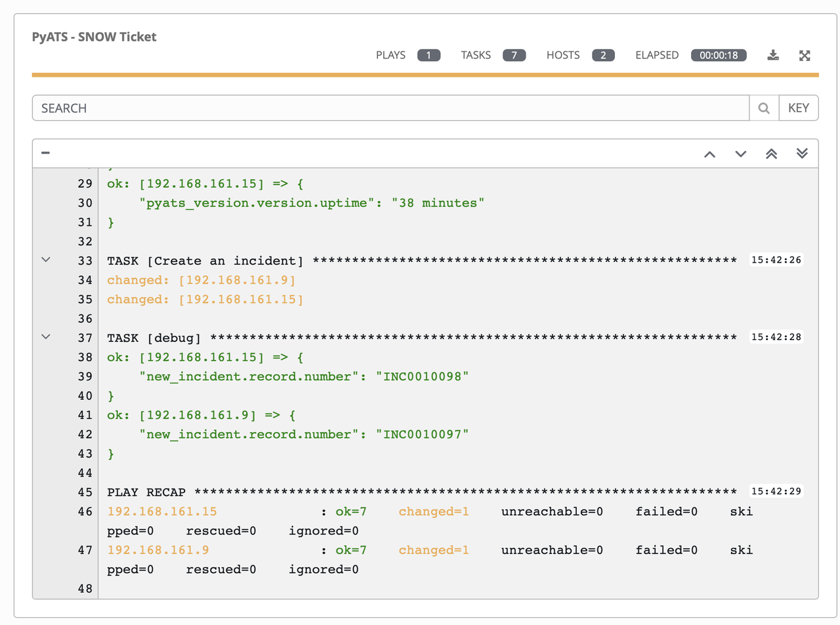
Task: Click the PLAYS count badge
Action: [x=429, y=55]
